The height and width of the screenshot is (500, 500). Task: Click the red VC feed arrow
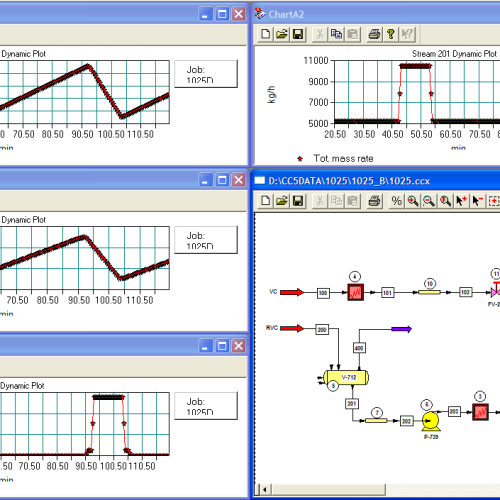(x=292, y=292)
